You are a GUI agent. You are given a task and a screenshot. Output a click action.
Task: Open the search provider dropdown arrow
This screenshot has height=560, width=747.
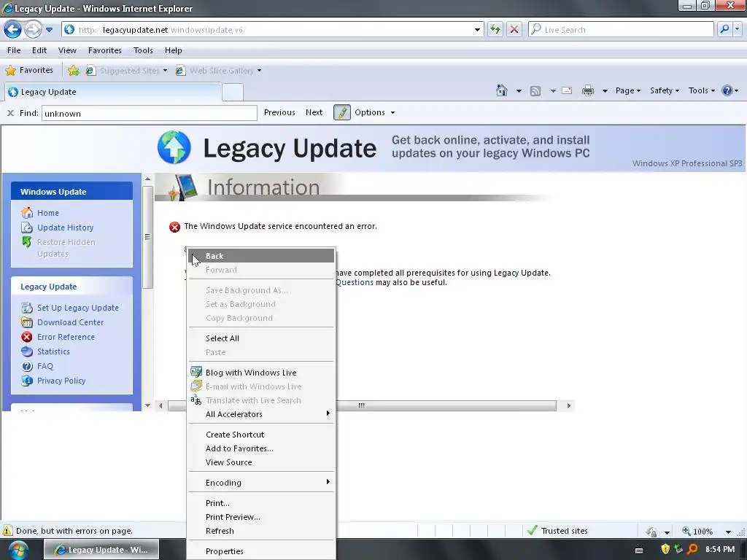(737, 29)
